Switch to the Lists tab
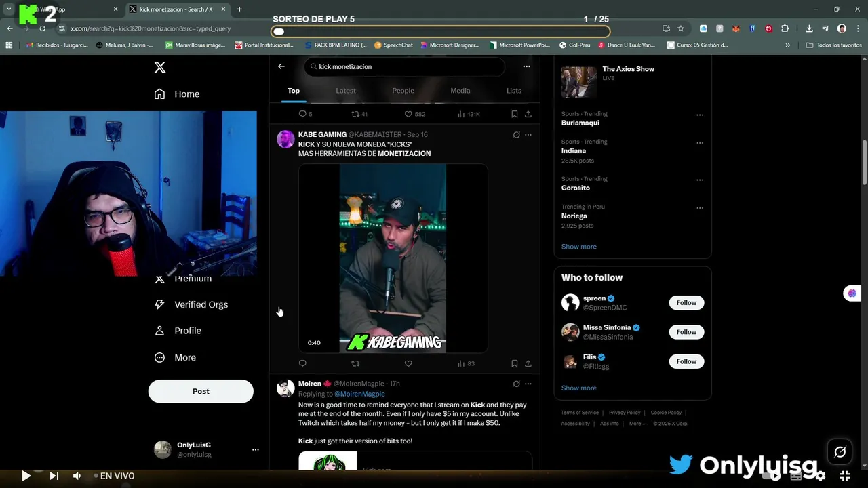Screen dimensions: 868x488 (x=514, y=91)
